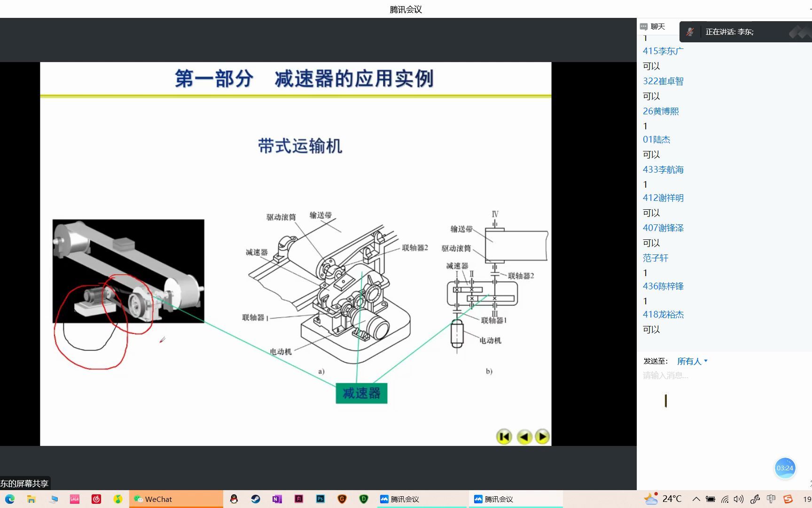The height and width of the screenshot is (508, 812).
Task: Click the 正在讲话: 李东 speaker indicator
Action: [729, 32]
